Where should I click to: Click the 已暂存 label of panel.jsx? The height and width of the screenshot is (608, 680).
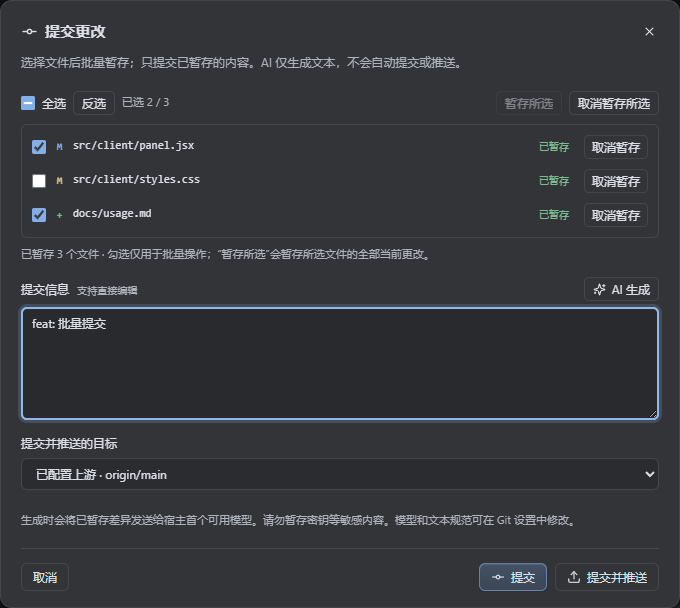[x=553, y=147]
